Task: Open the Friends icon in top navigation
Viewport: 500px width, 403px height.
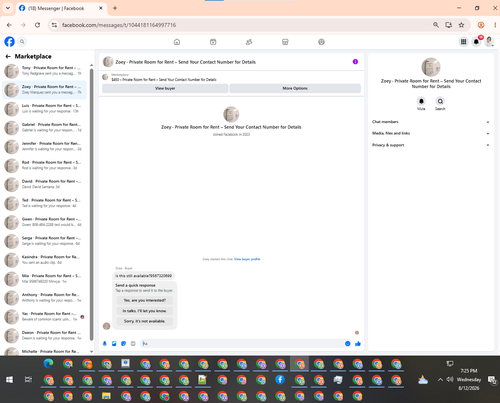Action: tap(249, 42)
